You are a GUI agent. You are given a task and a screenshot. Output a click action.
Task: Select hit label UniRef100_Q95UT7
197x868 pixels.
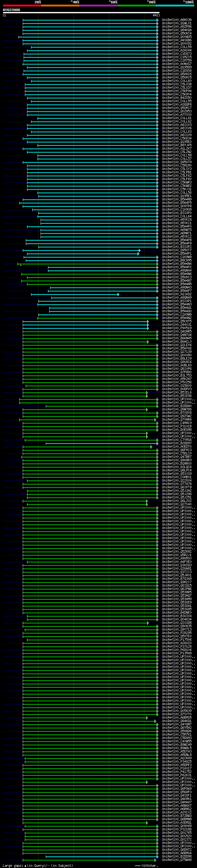pyautogui.click(x=177, y=250)
